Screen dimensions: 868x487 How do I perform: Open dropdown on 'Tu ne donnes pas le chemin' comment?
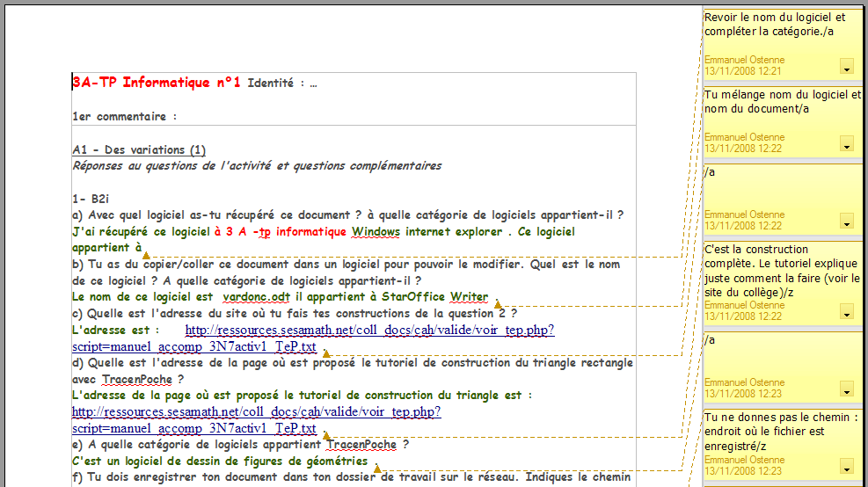pyautogui.click(x=846, y=467)
